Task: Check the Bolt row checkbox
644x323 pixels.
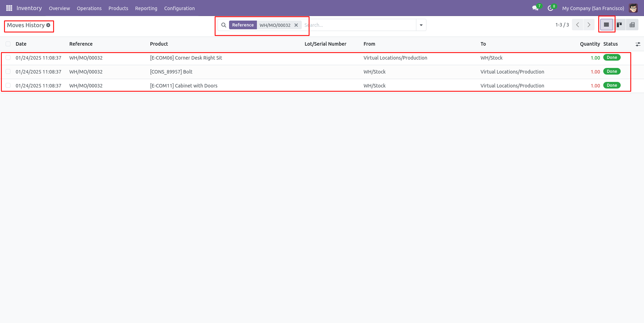Action: 8,72
